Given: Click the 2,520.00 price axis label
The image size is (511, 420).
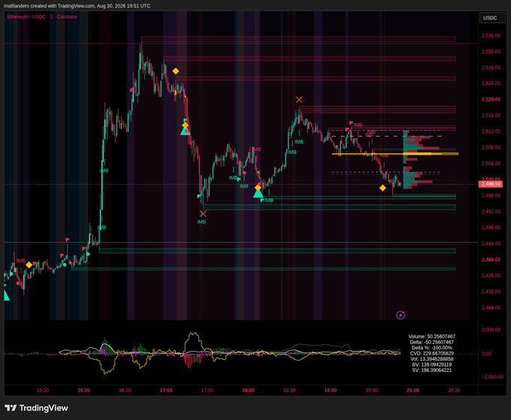Looking at the screenshot, I should pyautogui.click(x=491, y=99).
